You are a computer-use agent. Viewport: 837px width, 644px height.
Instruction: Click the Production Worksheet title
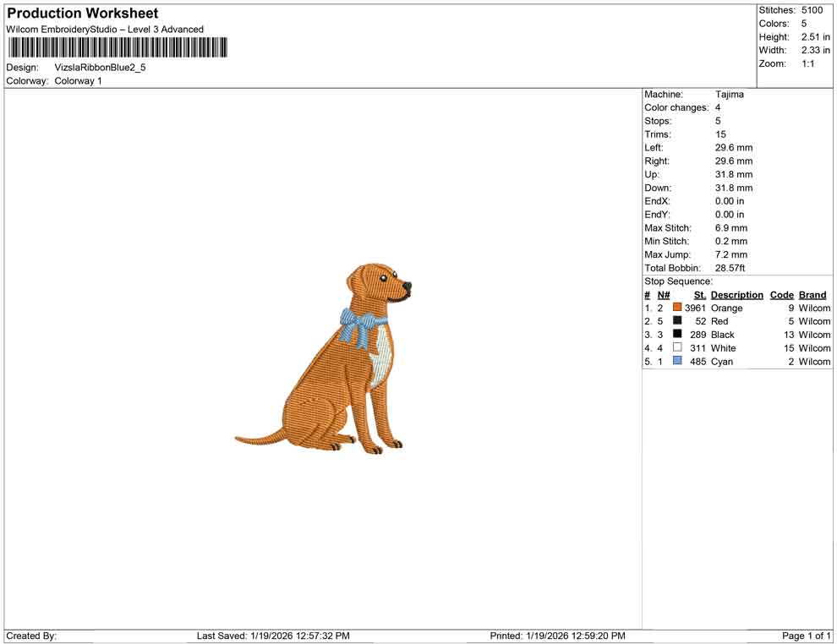(x=82, y=13)
